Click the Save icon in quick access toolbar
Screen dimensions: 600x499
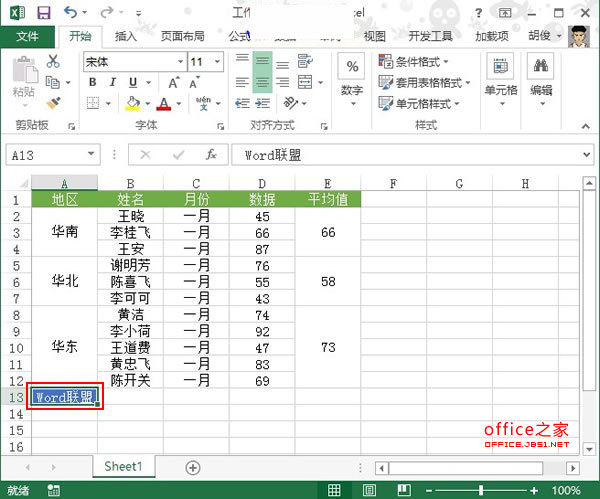pyautogui.click(x=44, y=13)
